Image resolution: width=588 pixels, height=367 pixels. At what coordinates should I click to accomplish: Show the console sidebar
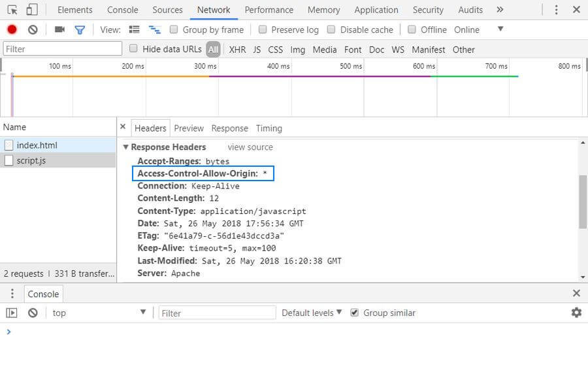(x=12, y=313)
